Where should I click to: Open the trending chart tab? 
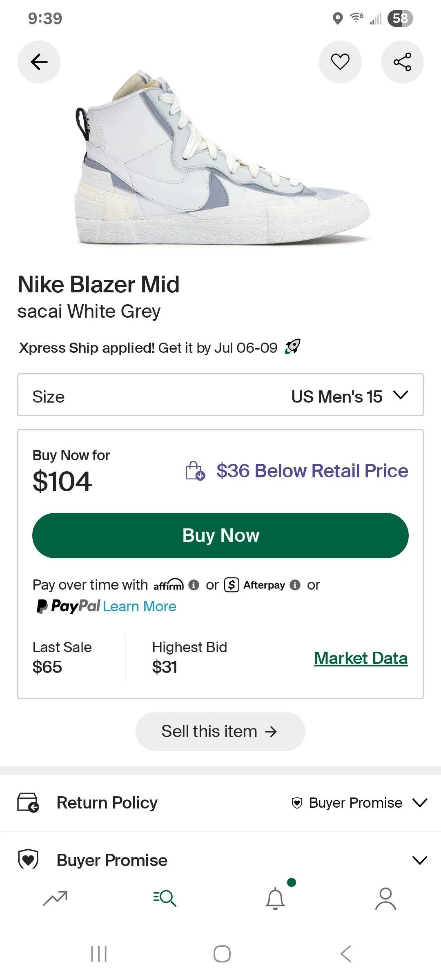pos(55,898)
